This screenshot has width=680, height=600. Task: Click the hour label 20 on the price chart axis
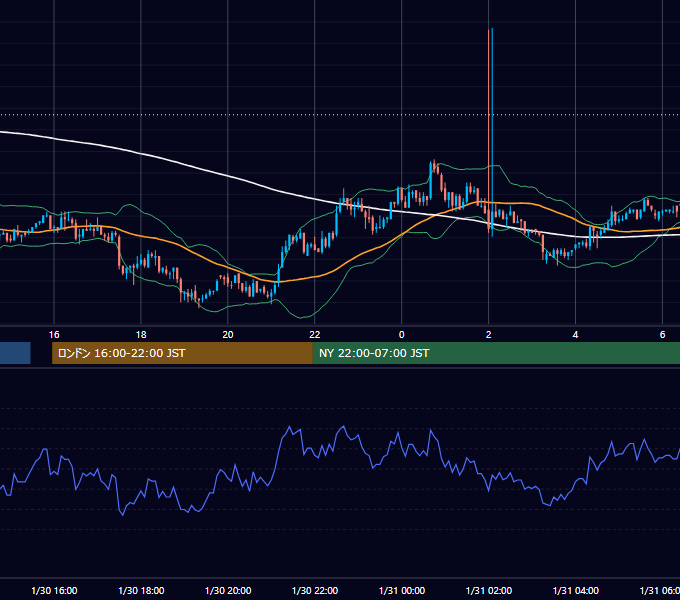click(x=228, y=335)
